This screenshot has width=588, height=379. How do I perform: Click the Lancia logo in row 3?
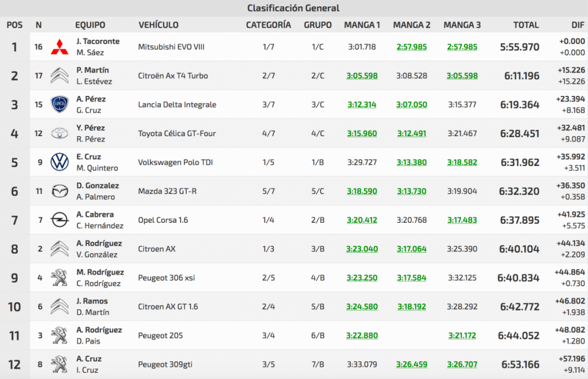[x=60, y=105]
